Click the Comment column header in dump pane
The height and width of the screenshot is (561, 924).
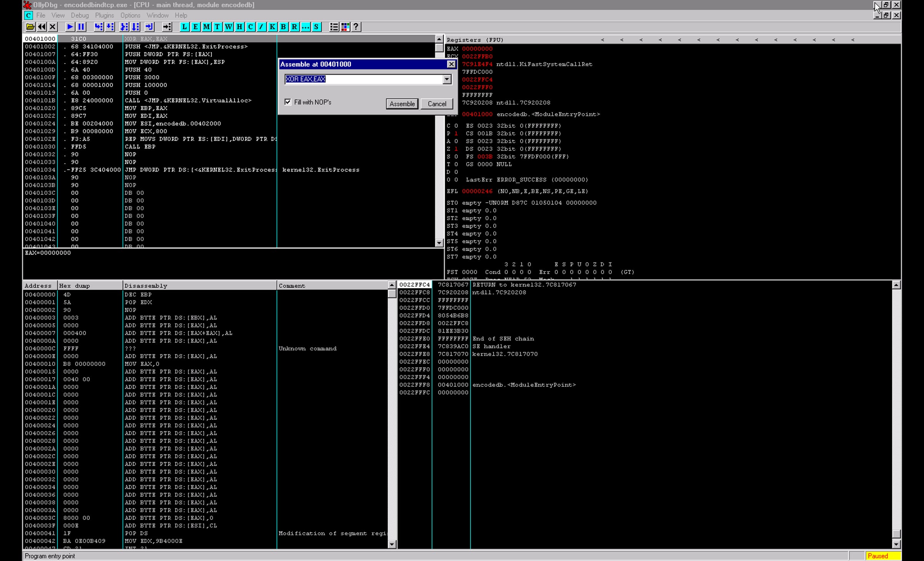pyautogui.click(x=332, y=286)
